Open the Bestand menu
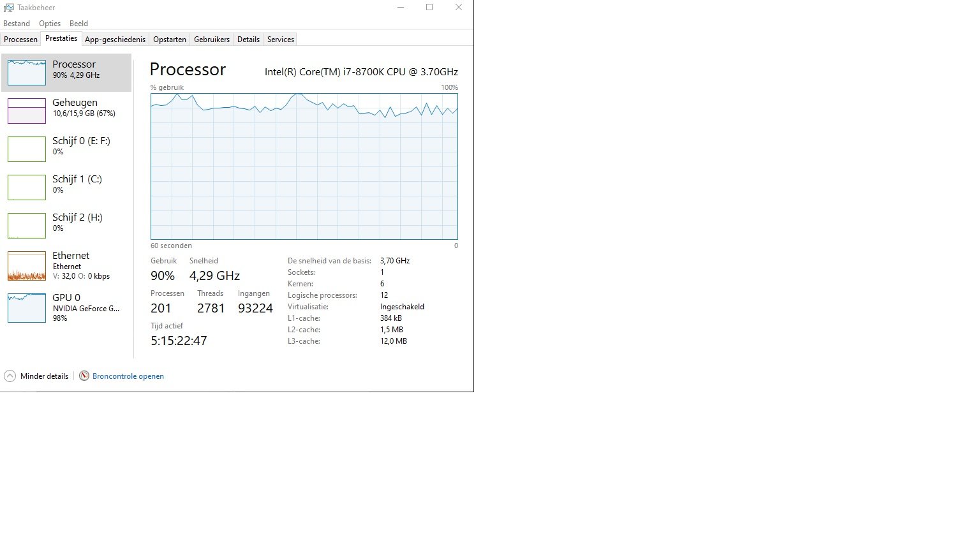The width and height of the screenshot is (980, 551). click(x=17, y=24)
